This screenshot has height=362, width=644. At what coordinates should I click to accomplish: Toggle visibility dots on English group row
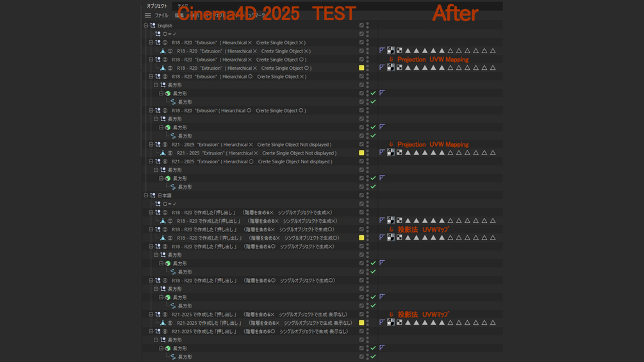point(368,26)
